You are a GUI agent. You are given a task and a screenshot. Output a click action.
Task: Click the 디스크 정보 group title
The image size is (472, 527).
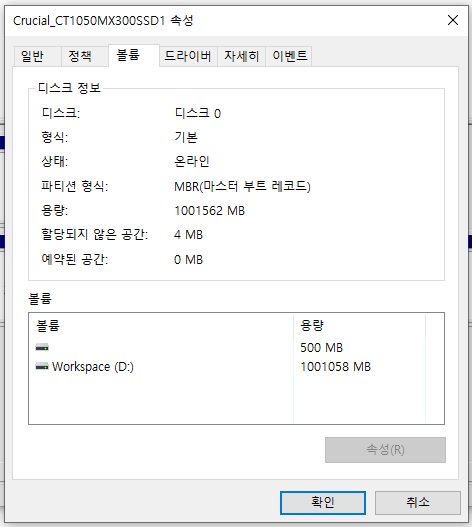(x=69, y=88)
